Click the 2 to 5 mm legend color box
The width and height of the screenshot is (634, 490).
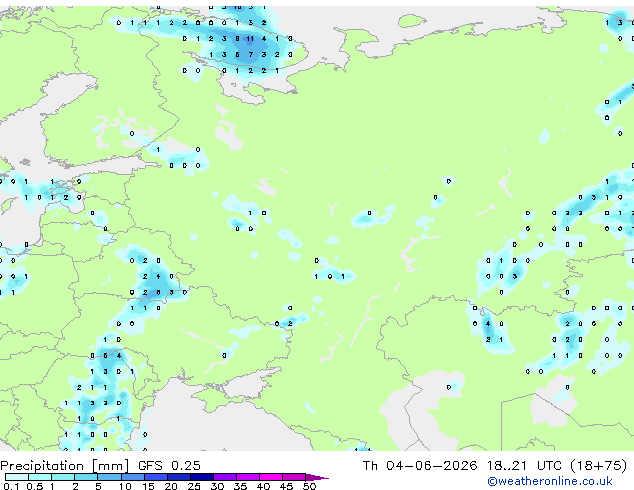[86, 477]
